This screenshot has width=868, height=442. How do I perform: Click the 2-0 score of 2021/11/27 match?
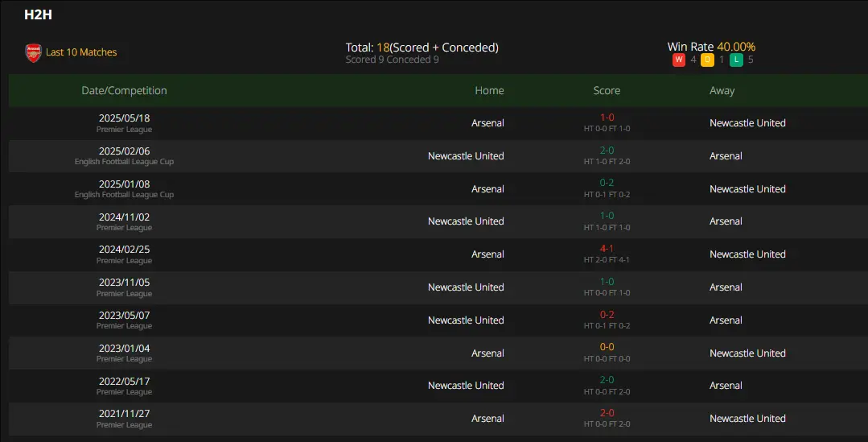click(607, 413)
